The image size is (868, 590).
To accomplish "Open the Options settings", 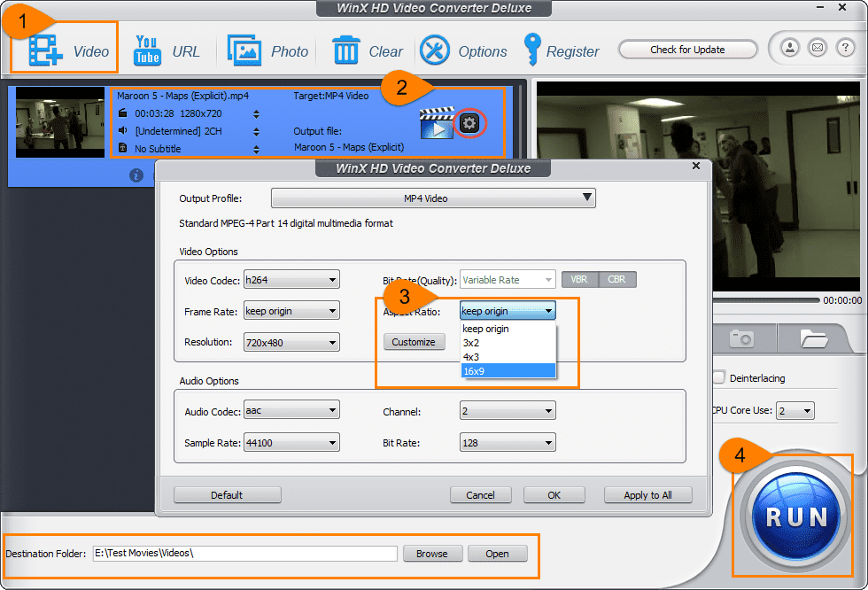I will coord(464,50).
